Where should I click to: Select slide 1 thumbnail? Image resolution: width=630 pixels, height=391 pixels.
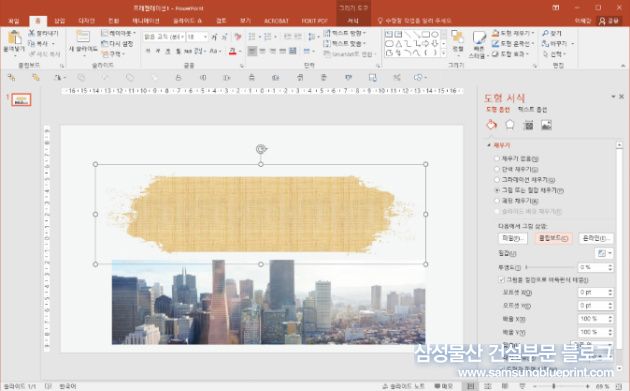pyautogui.click(x=21, y=100)
